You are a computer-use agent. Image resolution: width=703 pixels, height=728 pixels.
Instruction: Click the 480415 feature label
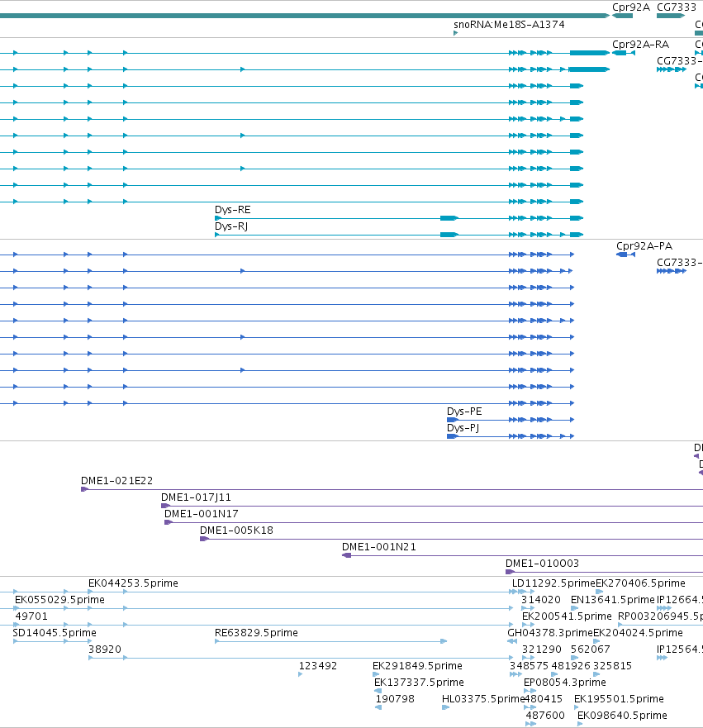tap(544, 699)
